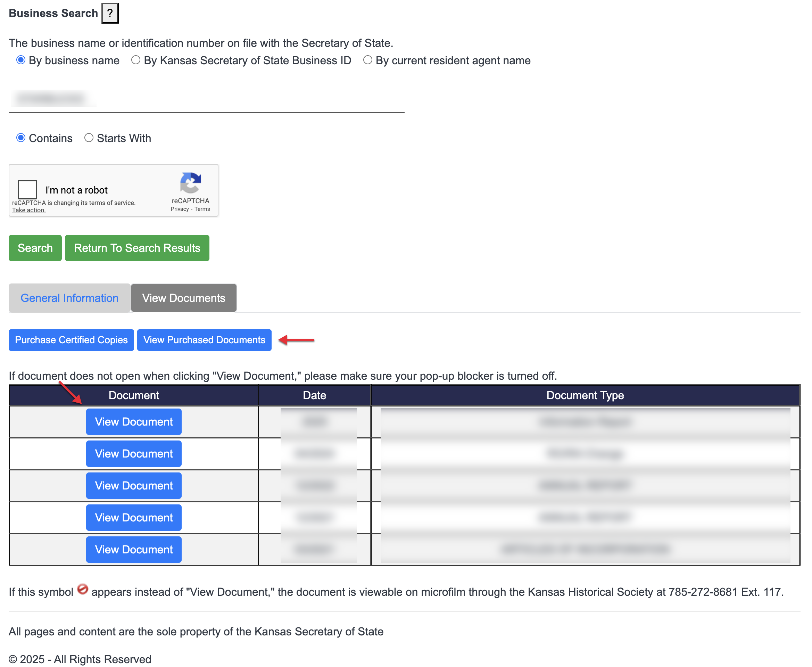Click the reCAPTCHA logo icon

[191, 183]
